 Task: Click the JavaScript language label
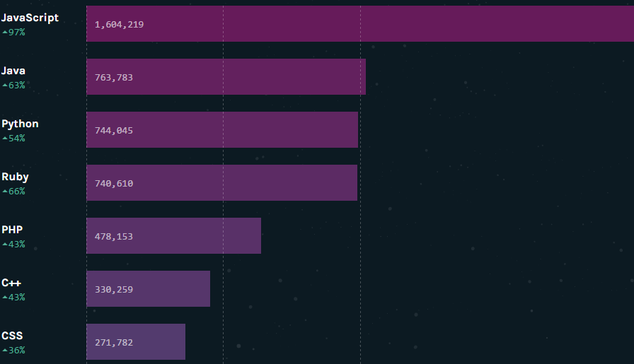click(x=30, y=18)
